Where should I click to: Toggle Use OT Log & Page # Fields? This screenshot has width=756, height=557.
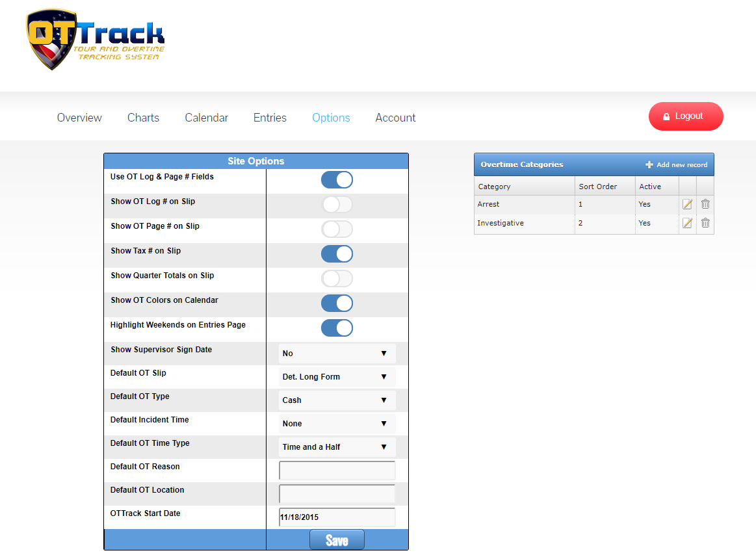click(337, 180)
